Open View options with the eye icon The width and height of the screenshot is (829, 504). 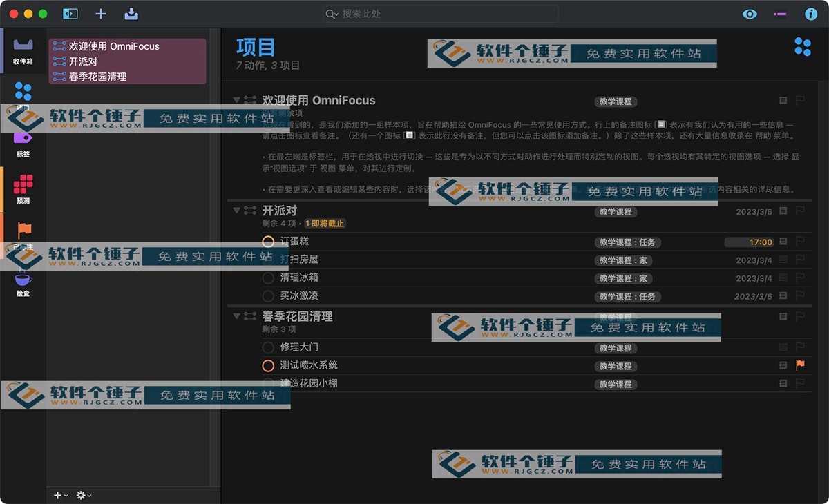point(750,14)
